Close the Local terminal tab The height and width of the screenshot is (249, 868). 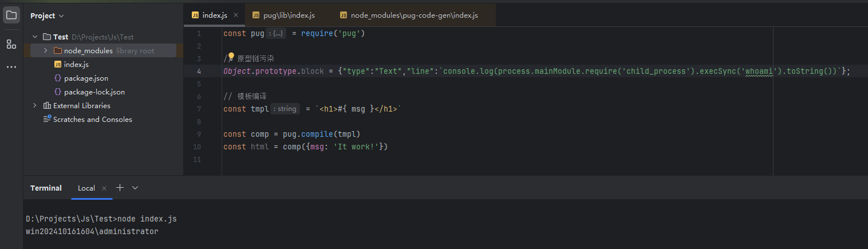pos(104,188)
